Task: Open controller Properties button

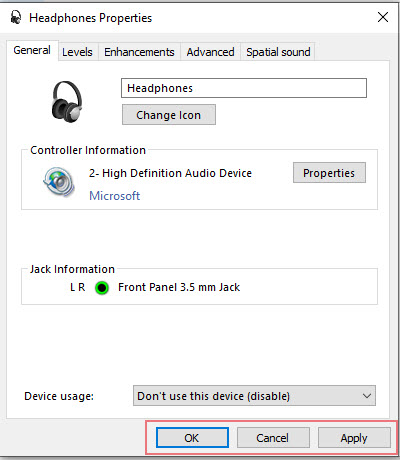Action: pos(329,173)
